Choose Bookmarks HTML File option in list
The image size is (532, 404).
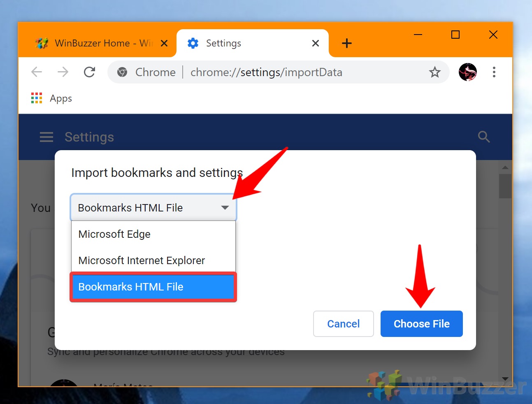pos(153,287)
